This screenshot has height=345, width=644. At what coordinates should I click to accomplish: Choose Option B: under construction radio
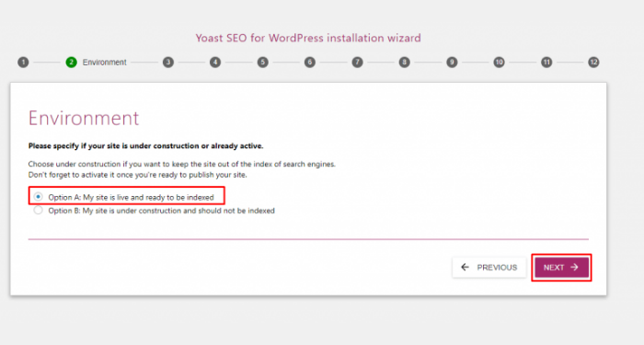[39, 211]
